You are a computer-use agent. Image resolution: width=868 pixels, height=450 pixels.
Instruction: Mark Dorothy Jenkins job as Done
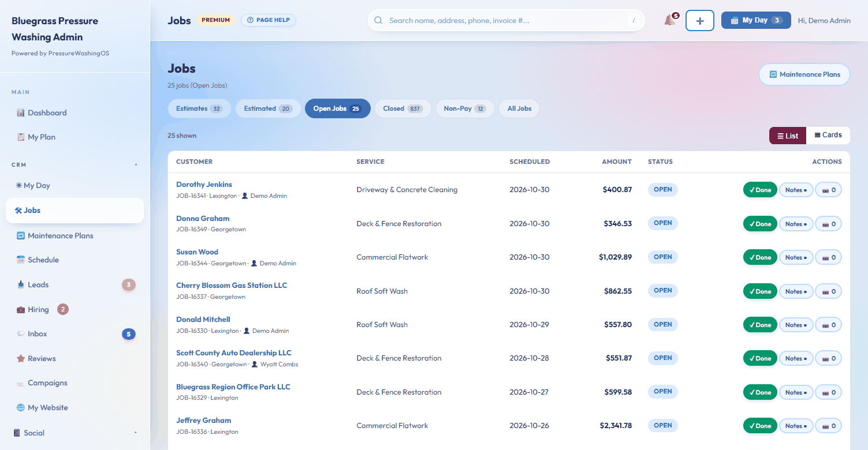tap(760, 190)
